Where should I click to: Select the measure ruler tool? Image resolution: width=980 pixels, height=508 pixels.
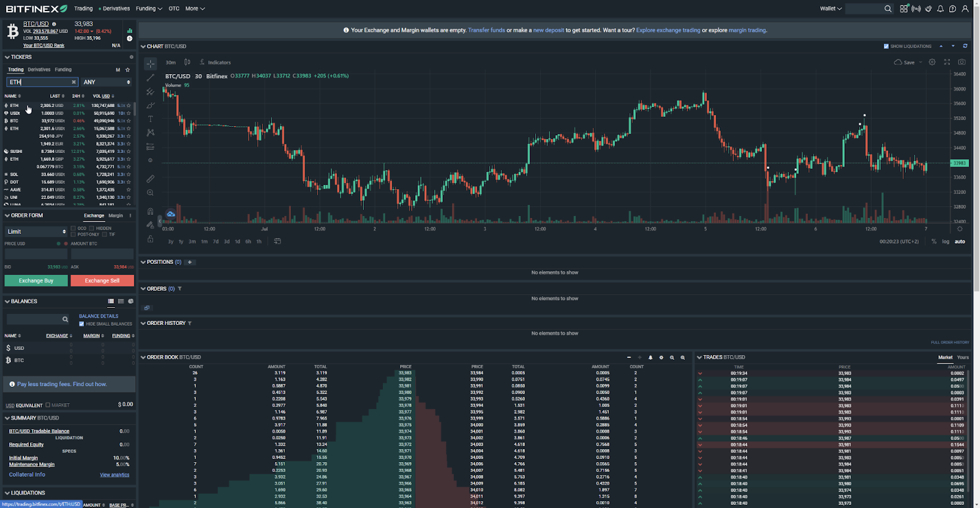tap(150, 179)
